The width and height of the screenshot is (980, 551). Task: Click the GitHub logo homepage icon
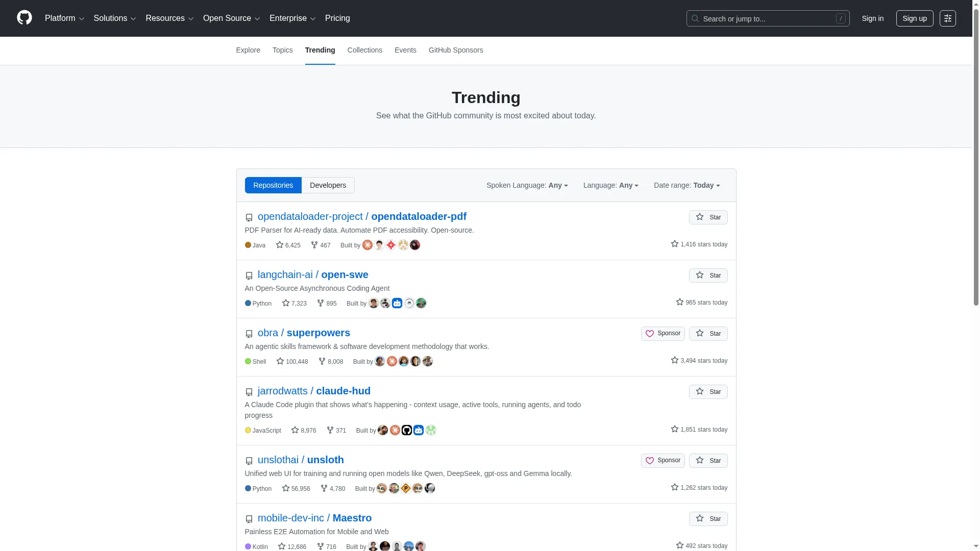point(24,18)
